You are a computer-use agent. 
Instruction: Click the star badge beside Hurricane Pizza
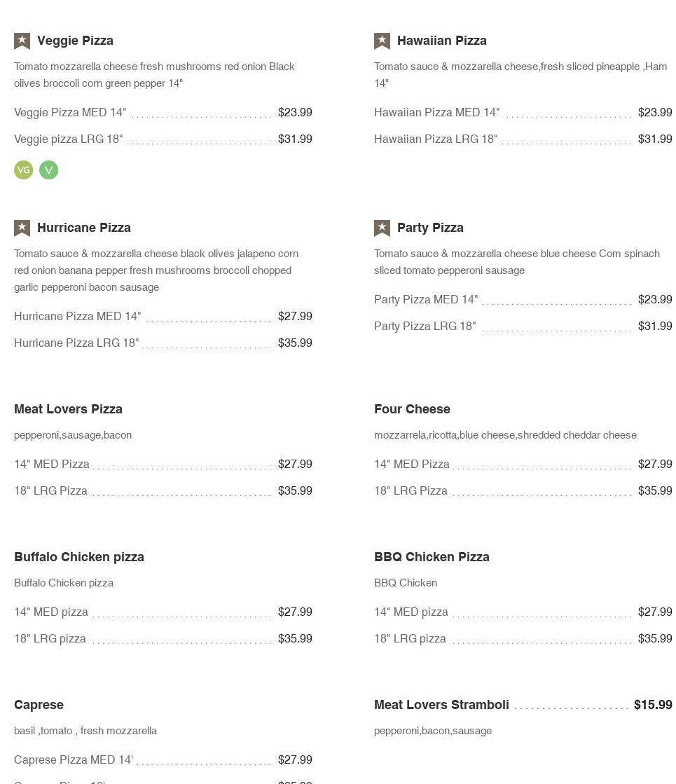22,228
